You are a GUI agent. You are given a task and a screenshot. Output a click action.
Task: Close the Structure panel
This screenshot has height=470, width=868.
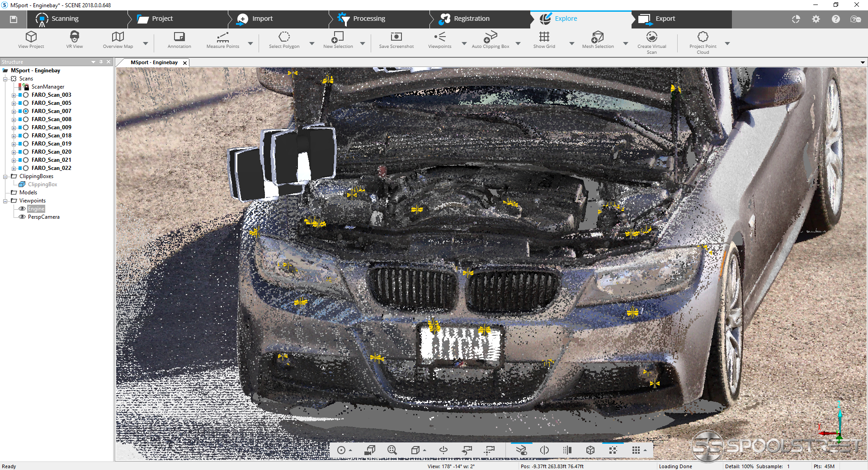point(108,62)
